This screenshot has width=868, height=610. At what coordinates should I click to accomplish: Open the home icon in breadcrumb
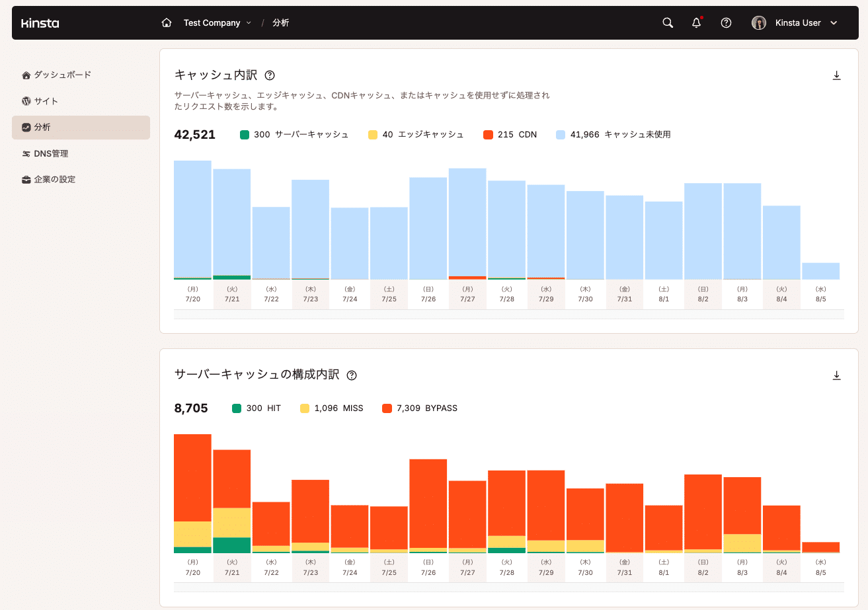point(167,22)
